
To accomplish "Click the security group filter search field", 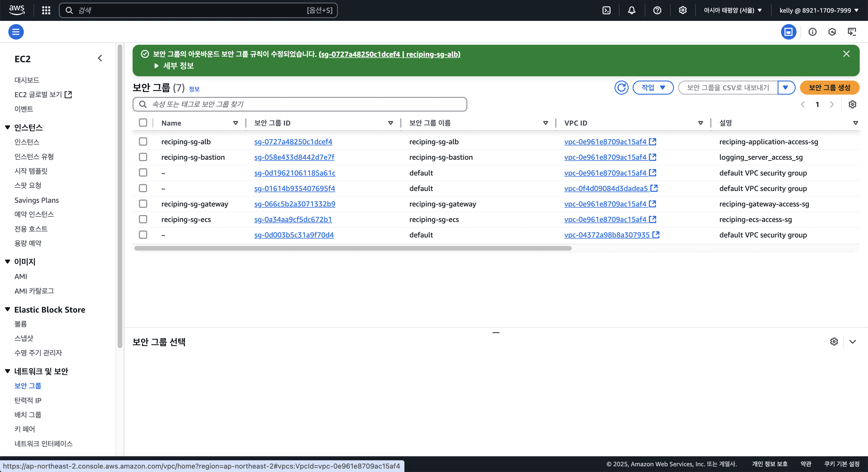I will pyautogui.click(x=300, y=104).
